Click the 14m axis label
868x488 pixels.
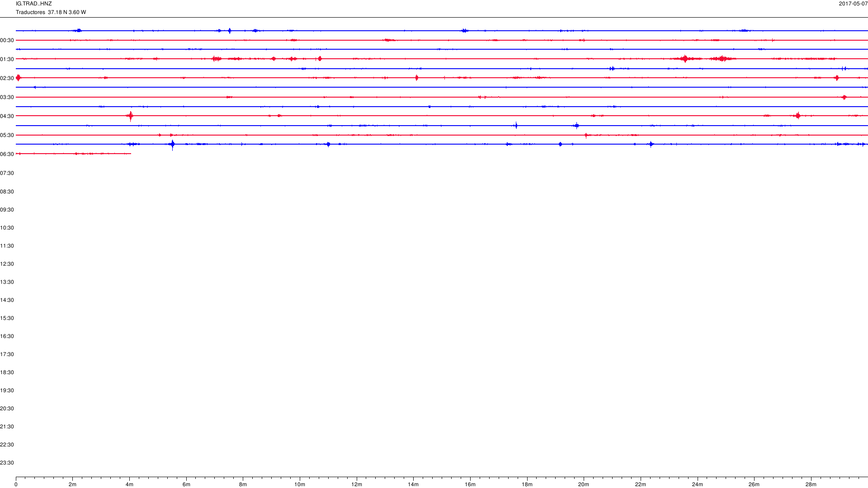[413, 484]
